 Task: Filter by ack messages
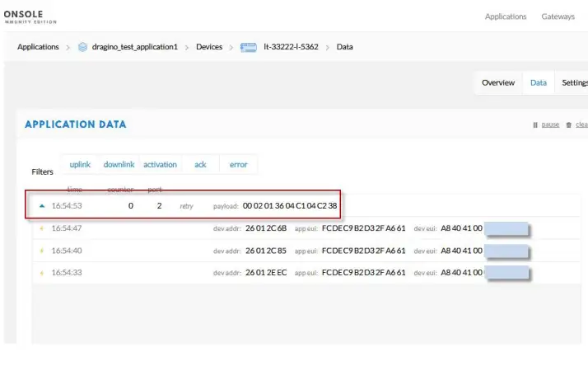point(200,164)
